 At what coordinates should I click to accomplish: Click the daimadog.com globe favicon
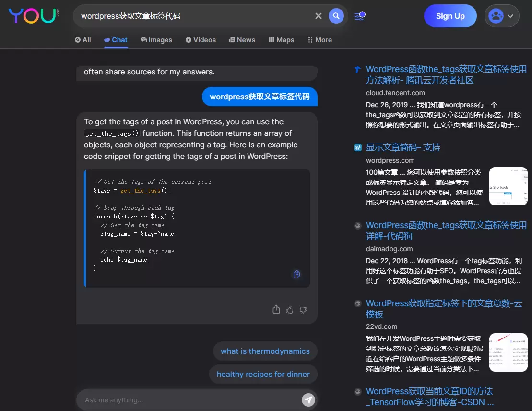357,226
